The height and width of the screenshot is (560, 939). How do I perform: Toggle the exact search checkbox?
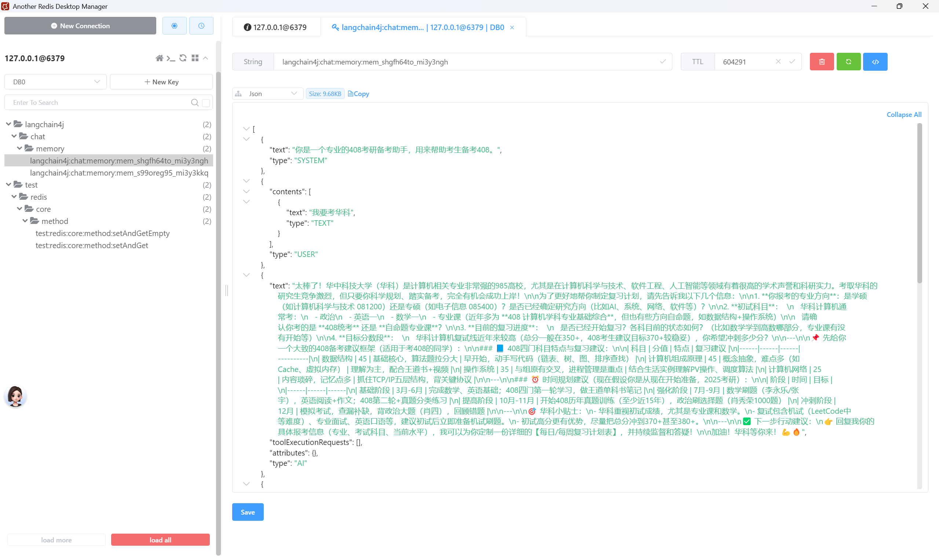[206, 103]
